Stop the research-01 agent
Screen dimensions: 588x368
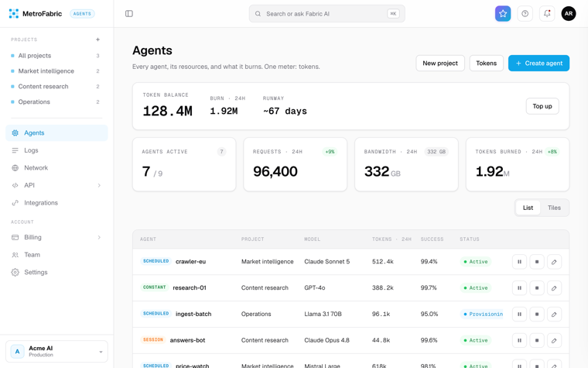537,288
